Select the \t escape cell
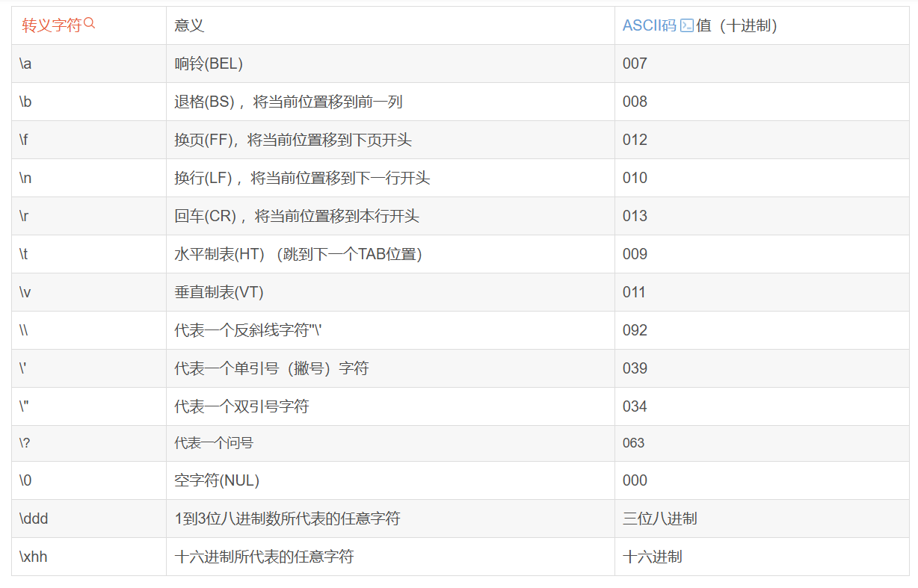 89,254
